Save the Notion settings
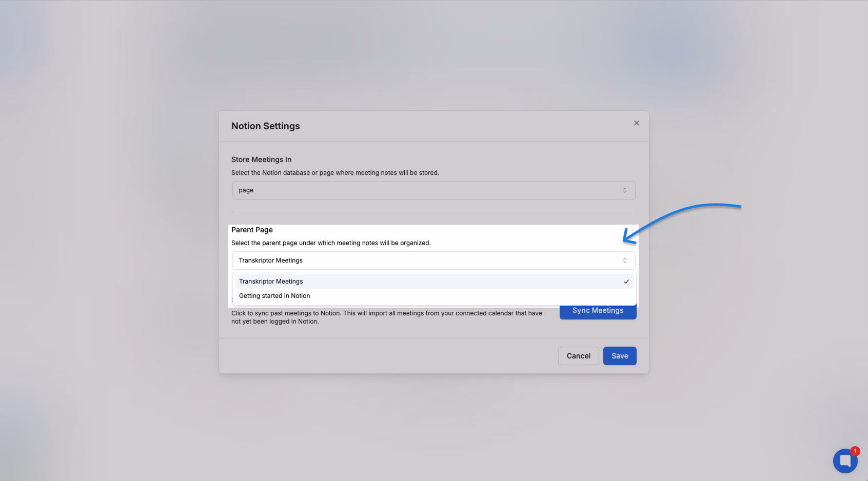Screen dimensions: 868x481 tap(619, 356)
